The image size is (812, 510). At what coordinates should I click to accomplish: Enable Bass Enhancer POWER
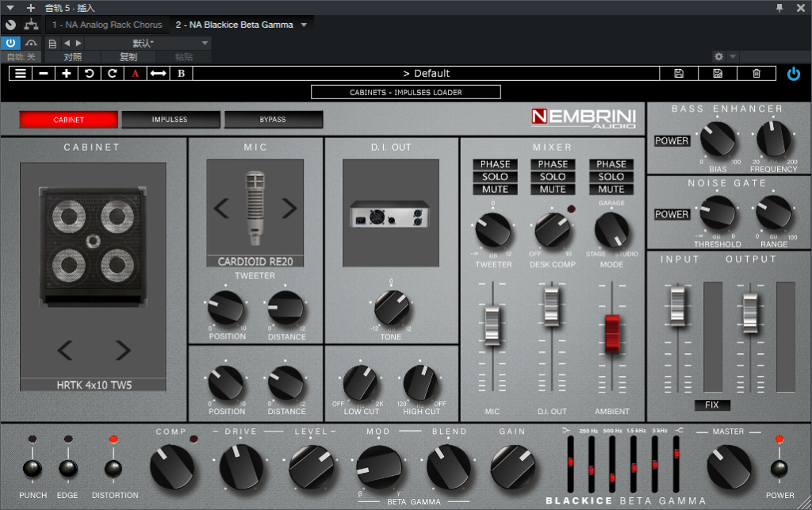pos(672,141)
